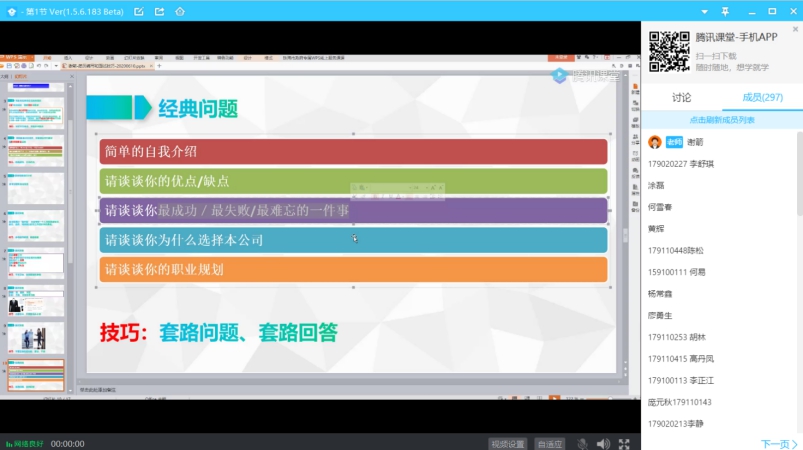
Task: Mute the speaker volume icon
Action: 603,443
